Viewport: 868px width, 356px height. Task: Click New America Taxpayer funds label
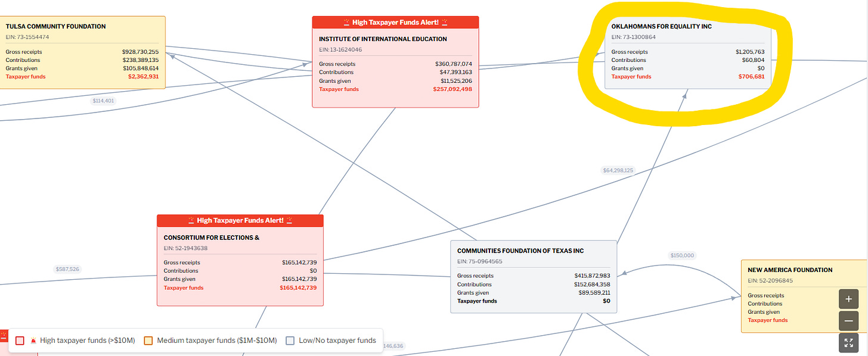pos(768,320)
